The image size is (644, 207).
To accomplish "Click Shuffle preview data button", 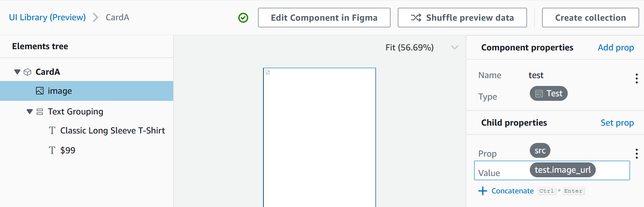I will coord(462,18).
